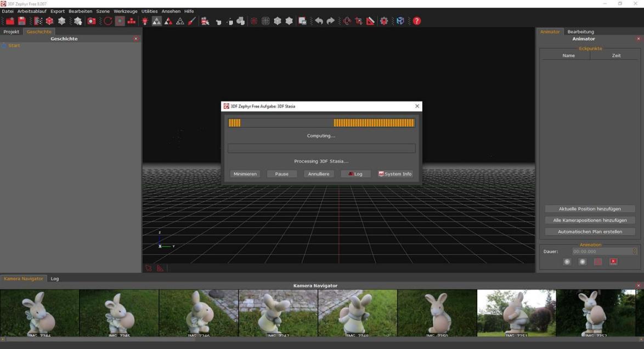Click the red circular arrow toolbar icon
This screenshot has height=349, width=644.
[108, 21]
